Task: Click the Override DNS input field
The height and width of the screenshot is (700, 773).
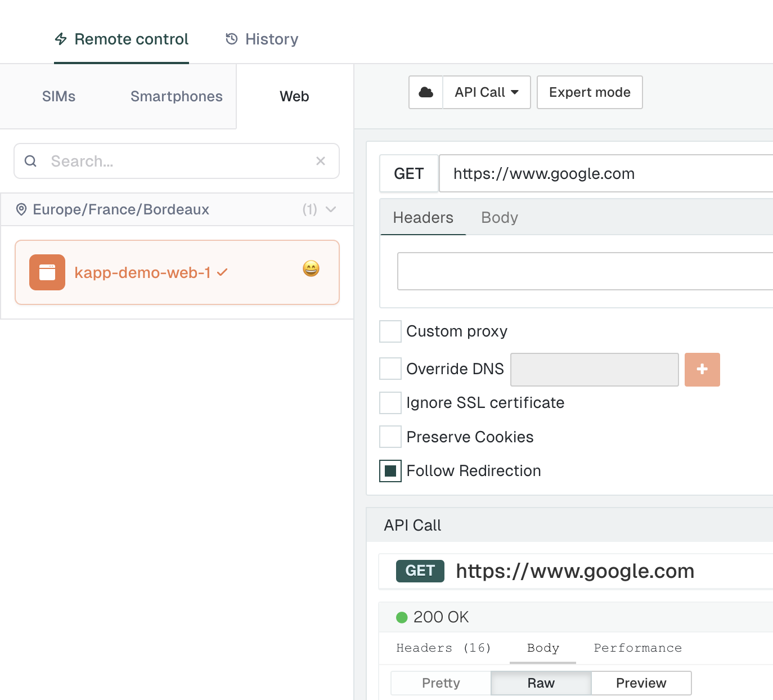Action: [594, 370]
